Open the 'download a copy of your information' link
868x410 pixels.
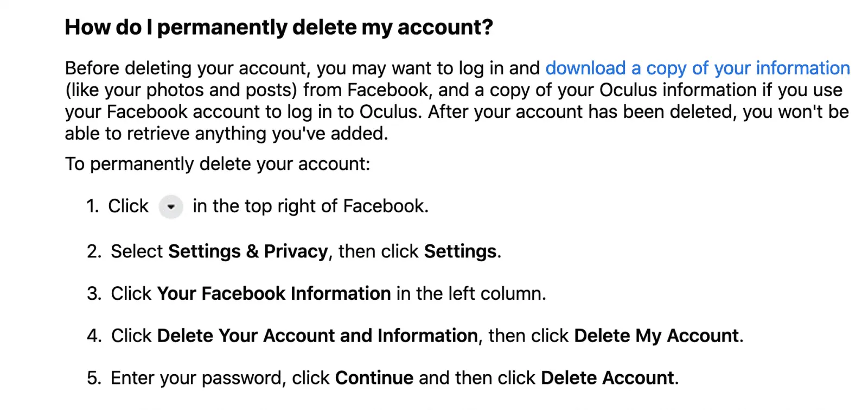pyautogui.click(x=697, y=68)
